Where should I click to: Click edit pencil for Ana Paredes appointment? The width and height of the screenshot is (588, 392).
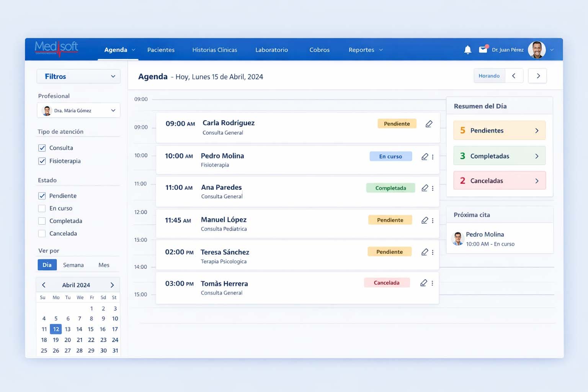[x=425, y=188]
